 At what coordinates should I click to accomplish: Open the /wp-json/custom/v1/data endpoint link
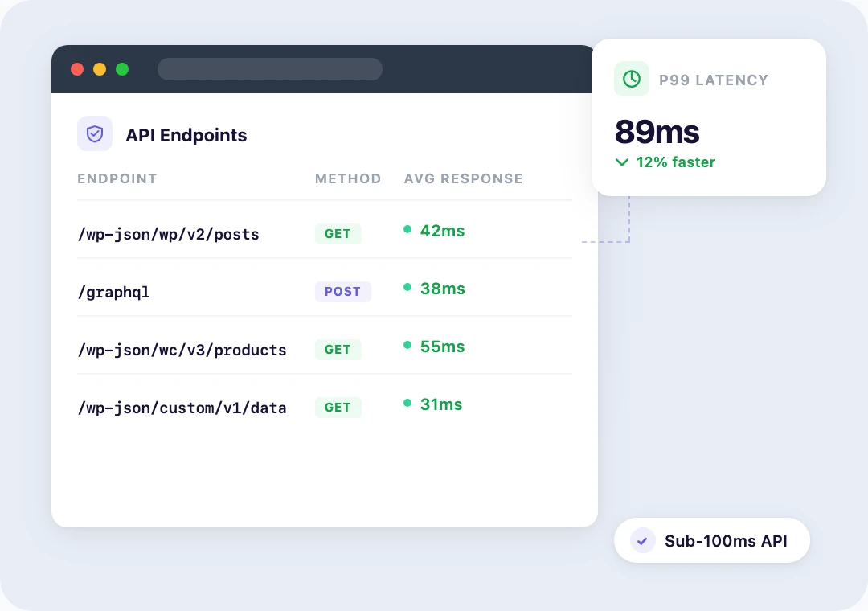pyautogui.click(x=182, y=408)
